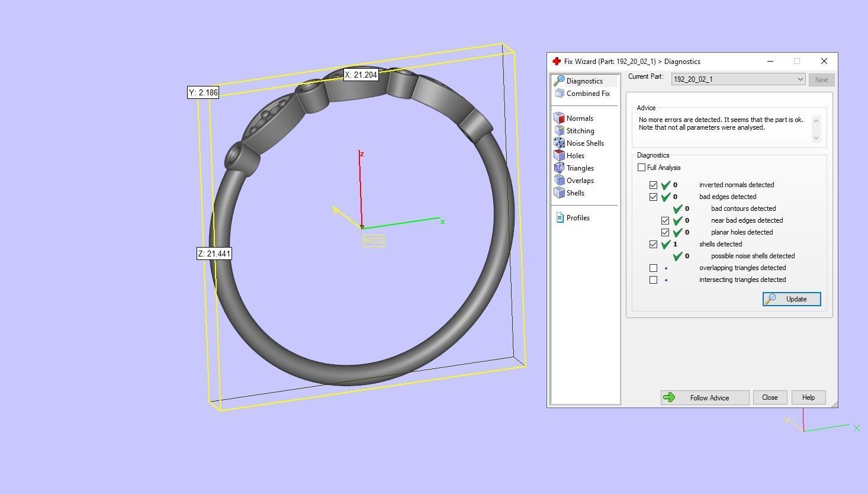868x494 pixels.
Task: Click green checkmark next to bad contours
Action: coord(678,208)
